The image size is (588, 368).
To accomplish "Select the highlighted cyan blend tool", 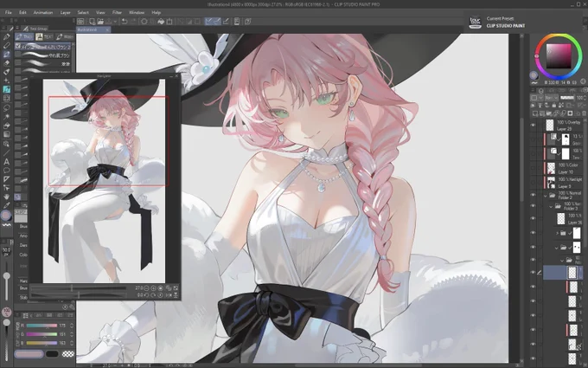I will coord(6,89).
